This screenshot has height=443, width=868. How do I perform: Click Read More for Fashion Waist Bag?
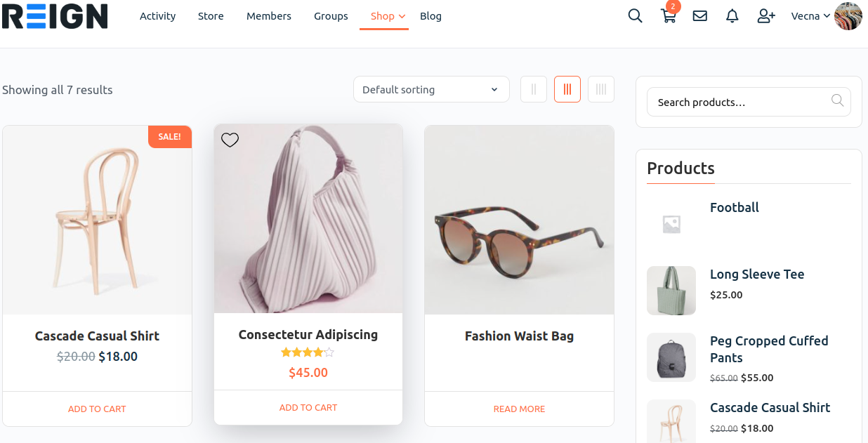click(x=519, y=409)
